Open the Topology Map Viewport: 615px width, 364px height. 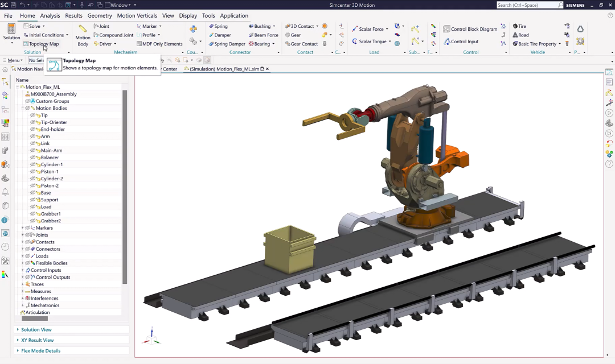[x=41, y=44]
